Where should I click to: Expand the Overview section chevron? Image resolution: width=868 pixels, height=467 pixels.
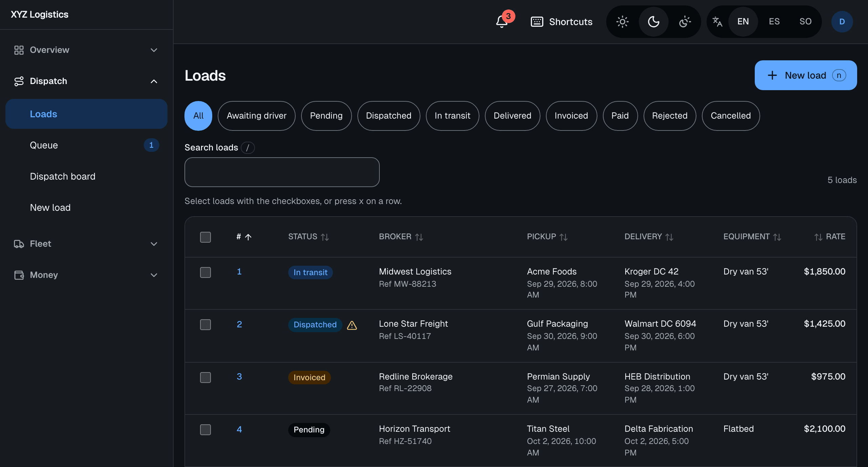coord(154,50)
